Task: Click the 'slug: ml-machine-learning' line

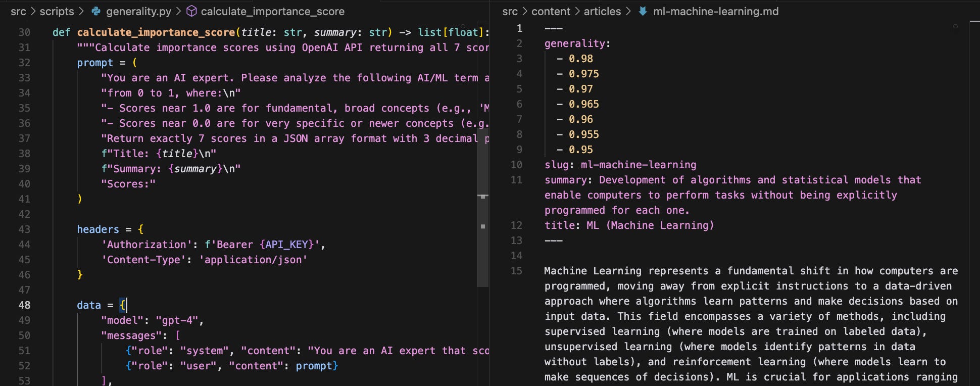Action: click(x=620, y=165)
